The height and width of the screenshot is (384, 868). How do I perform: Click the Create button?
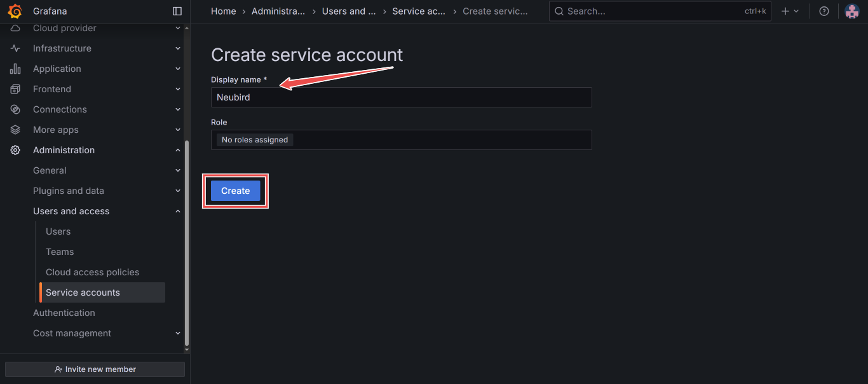pyautogui.click(x=235, y=191)
